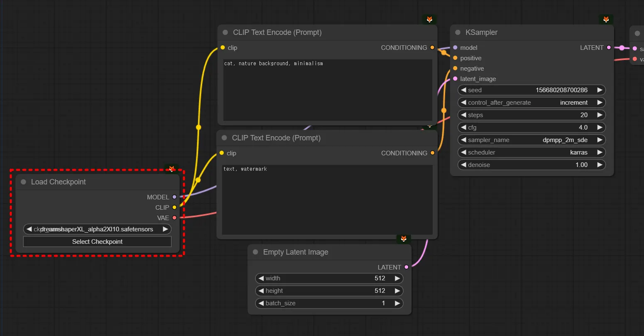
Task: Click the model input port on KSampler
Action: point(455,48)
